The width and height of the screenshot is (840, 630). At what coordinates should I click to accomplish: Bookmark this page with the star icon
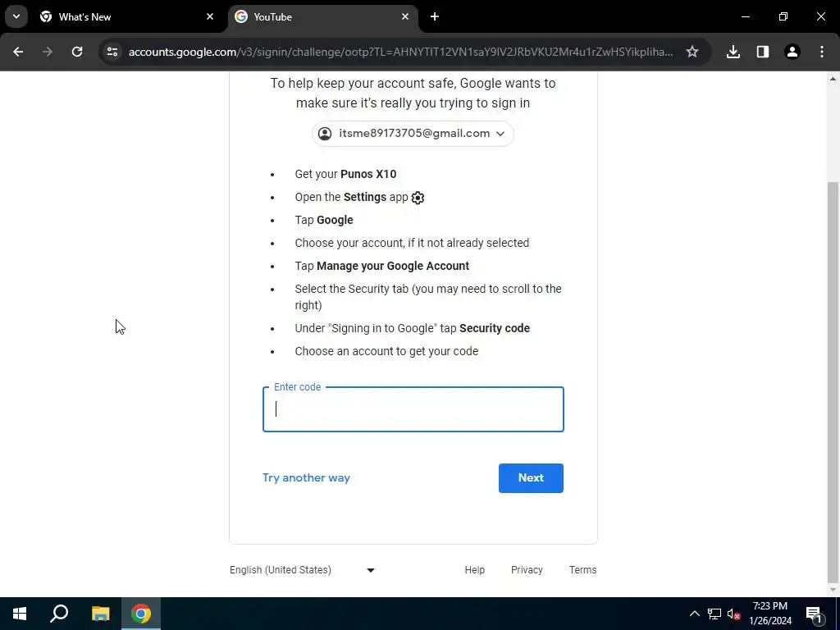coord(692,52)
